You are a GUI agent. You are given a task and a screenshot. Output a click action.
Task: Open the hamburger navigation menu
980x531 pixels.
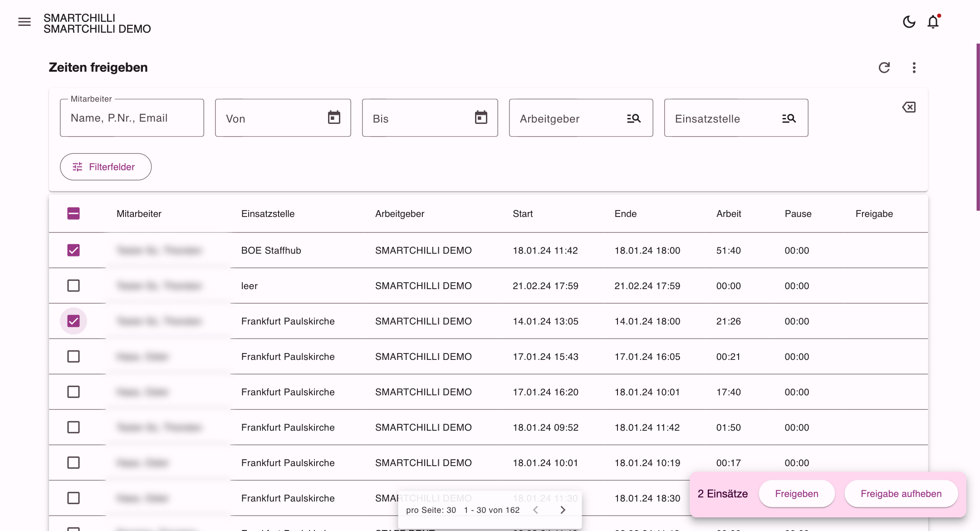pos(24,22)
